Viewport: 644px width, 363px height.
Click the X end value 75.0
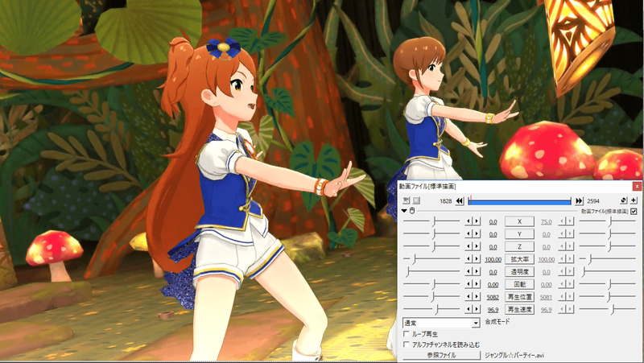(x=547, y=221)
